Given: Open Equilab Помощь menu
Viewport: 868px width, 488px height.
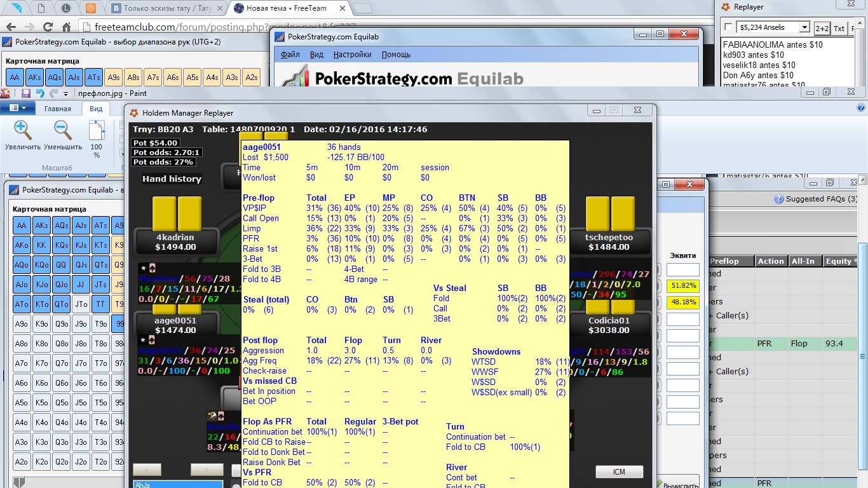Looking at the screenshot, I should pyautogui.click(x=396, y=55).
